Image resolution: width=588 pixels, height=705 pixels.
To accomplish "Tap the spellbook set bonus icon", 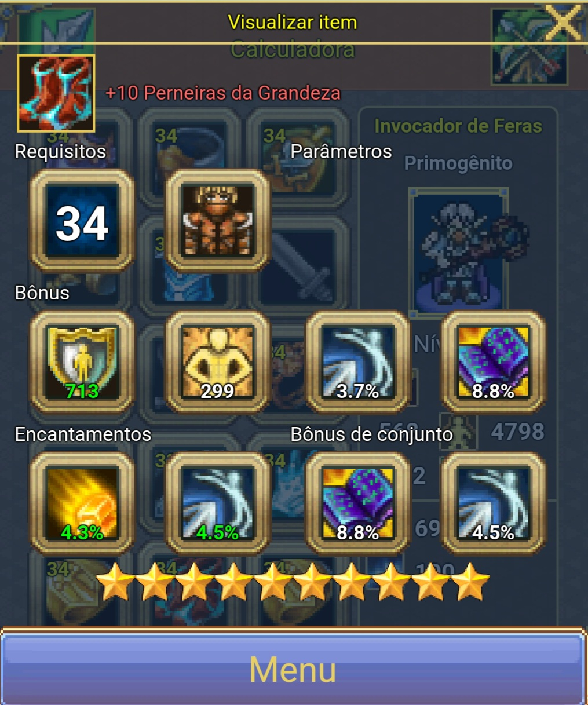I will [358, 503].
